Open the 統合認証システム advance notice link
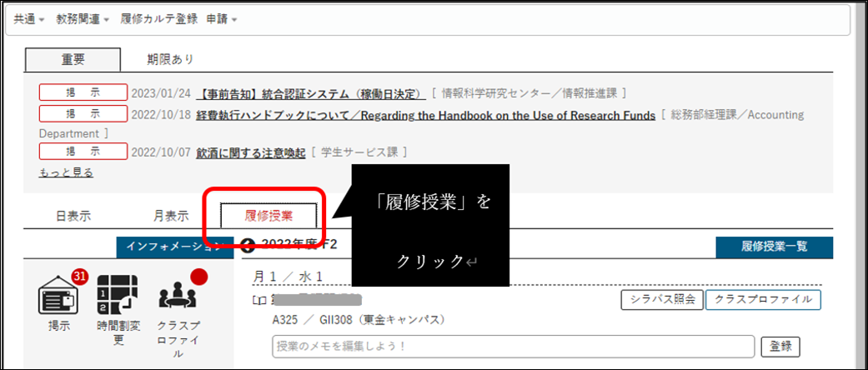This screenshot has width=868, height=370. pyautogui.click(x=313, y=92)
